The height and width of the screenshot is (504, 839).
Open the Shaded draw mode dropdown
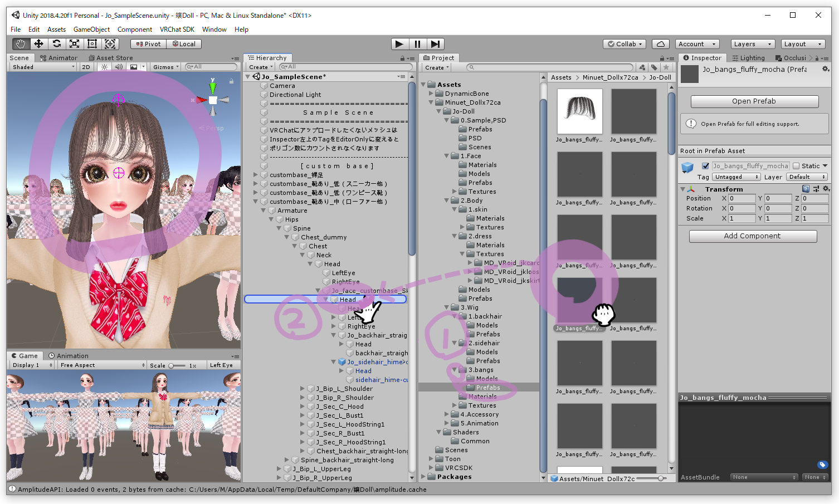point(43,67)
